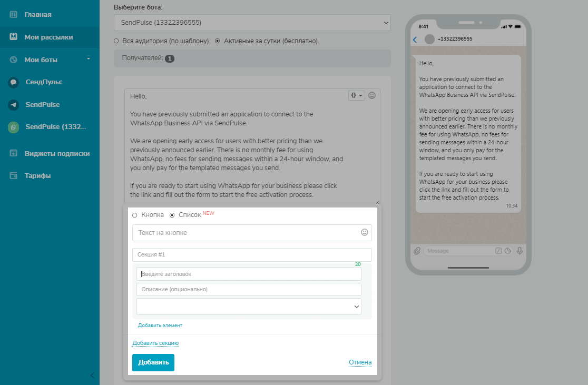This screenshot has height=385, width=588.
Task: Focus the Введите заголовок field
Action: [249, 274]
